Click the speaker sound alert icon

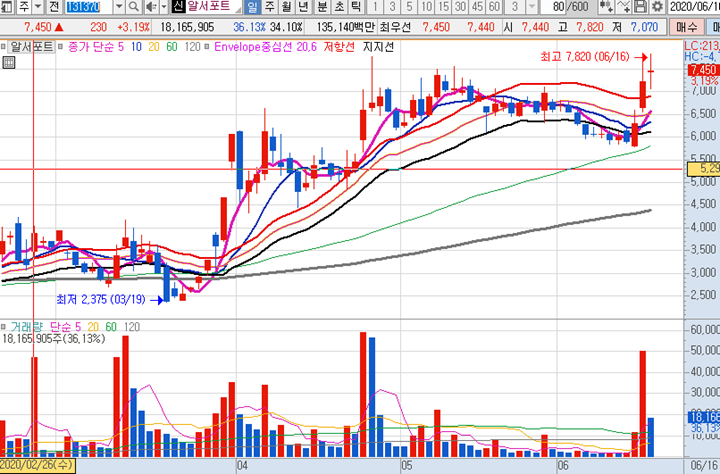pyautogui.click(x=151, y=6)
